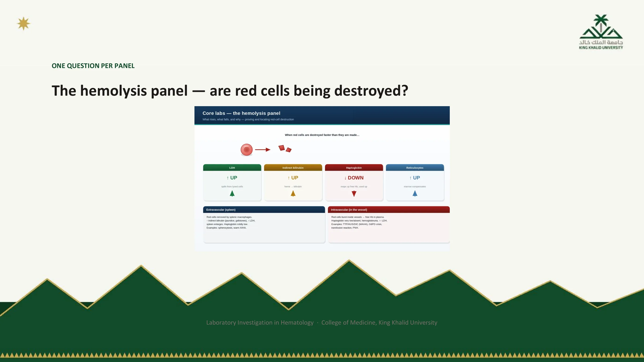Click 'Core labs — the hemolysis panel' title
This screenshot has width=644, height=362.
coord(241,113)
